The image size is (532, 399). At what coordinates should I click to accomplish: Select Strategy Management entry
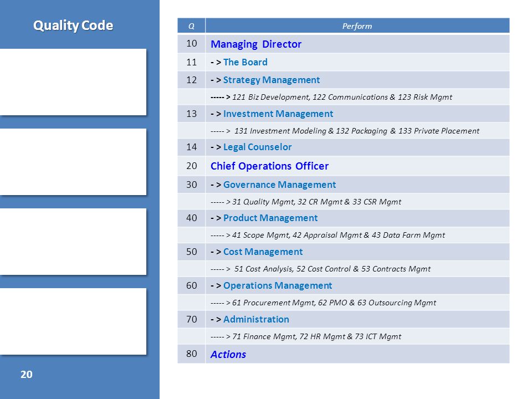tap(272, 80)
